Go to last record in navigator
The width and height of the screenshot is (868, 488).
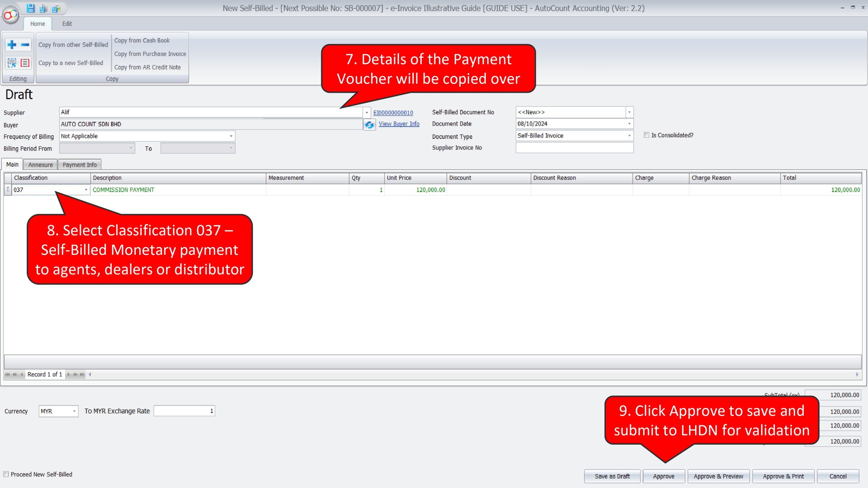coord(82,374)
